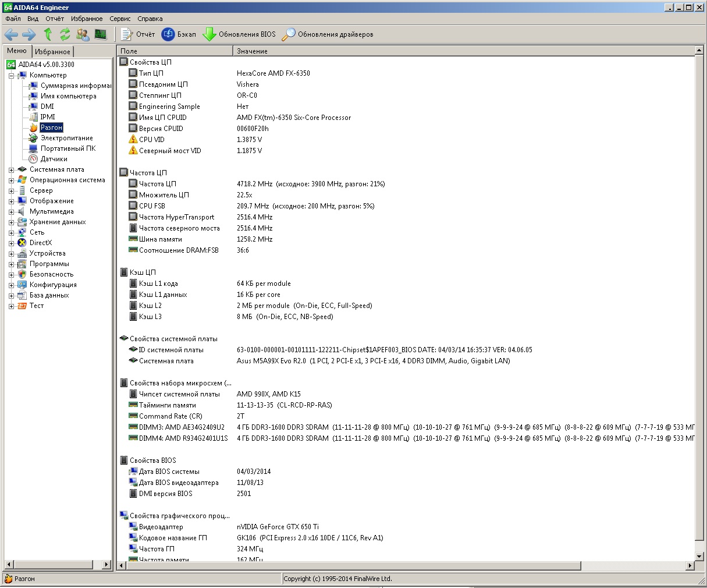
Task: Click the Шина памяти memory icon
Action: click(133, 239)
